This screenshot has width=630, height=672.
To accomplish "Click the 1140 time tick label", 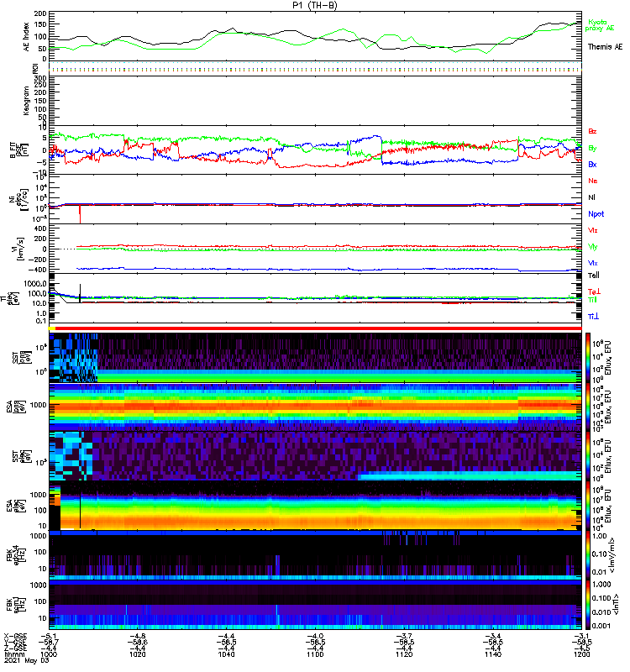I will 493,654.
